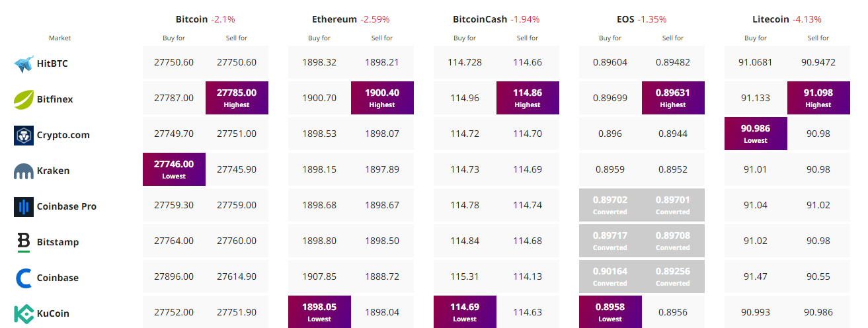This screenshot has height=328, width=868.
Task: Open the Bitcoin column header
Action: (192, 19)
